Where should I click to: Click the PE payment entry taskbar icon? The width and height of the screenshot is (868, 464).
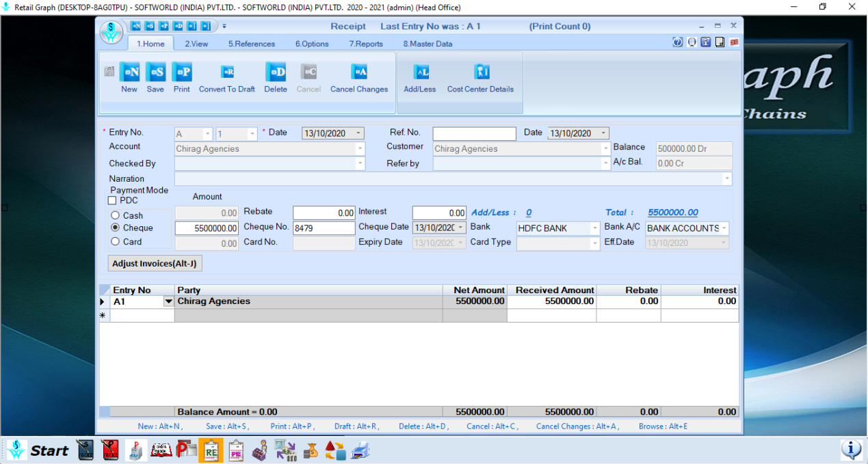tap(236, 450)
